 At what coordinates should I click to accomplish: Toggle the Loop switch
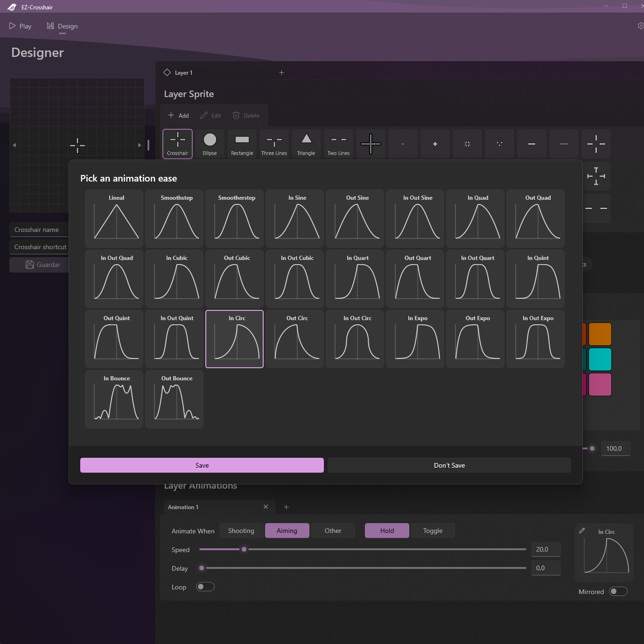click(205, 587)
